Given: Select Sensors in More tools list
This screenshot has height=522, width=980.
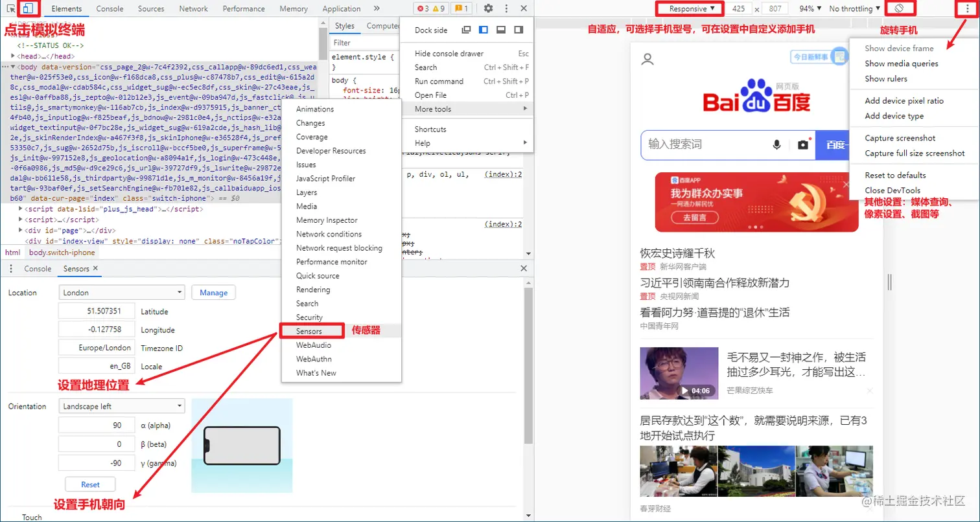Looking at the screenshot, I should [340, 331].
